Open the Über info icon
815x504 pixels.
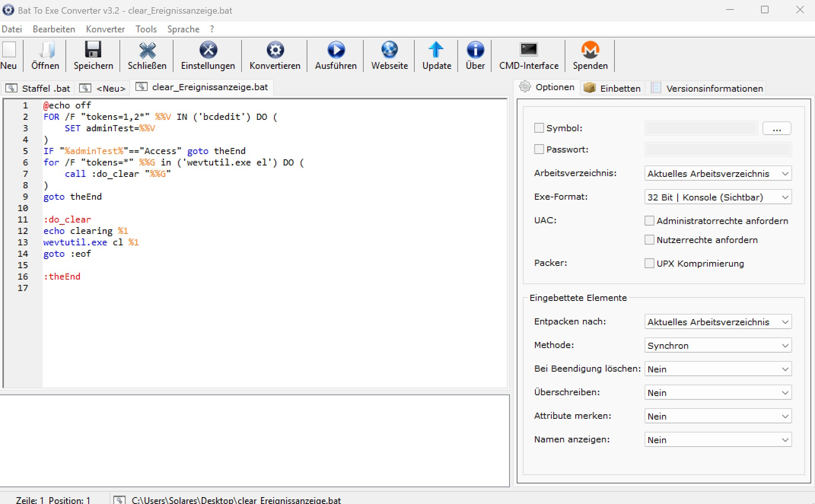click(475, 50)
